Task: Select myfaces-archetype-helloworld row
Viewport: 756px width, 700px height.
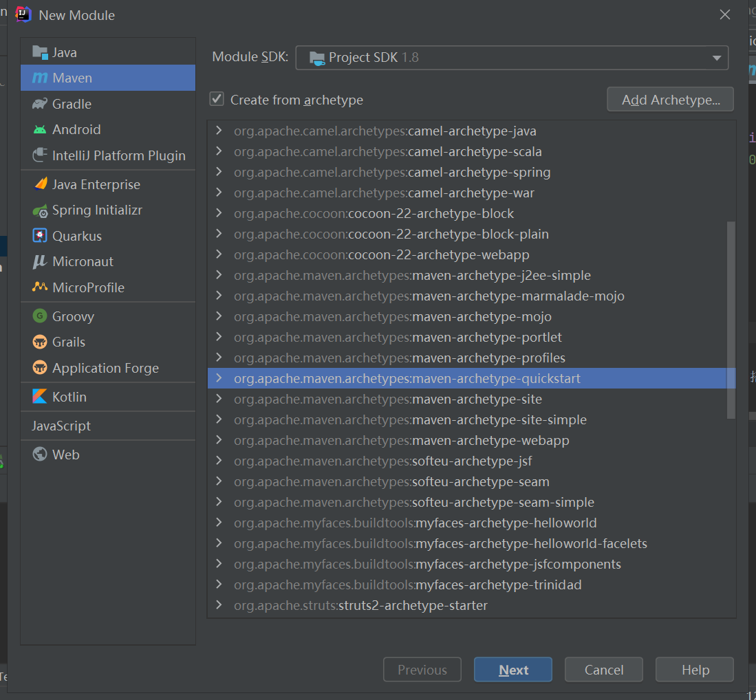Action: point(471,523)
